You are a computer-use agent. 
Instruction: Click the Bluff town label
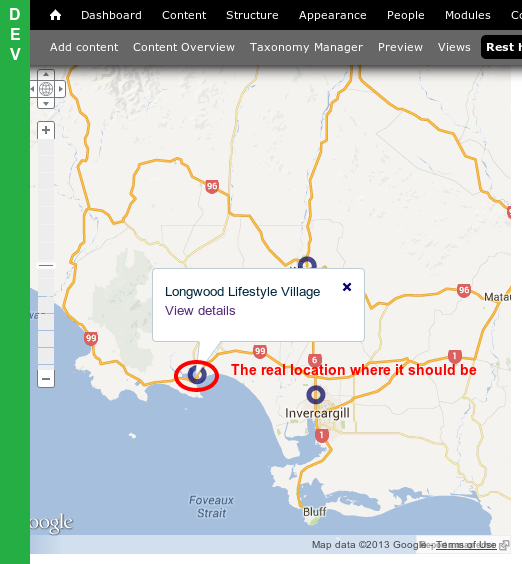(314, 511)
